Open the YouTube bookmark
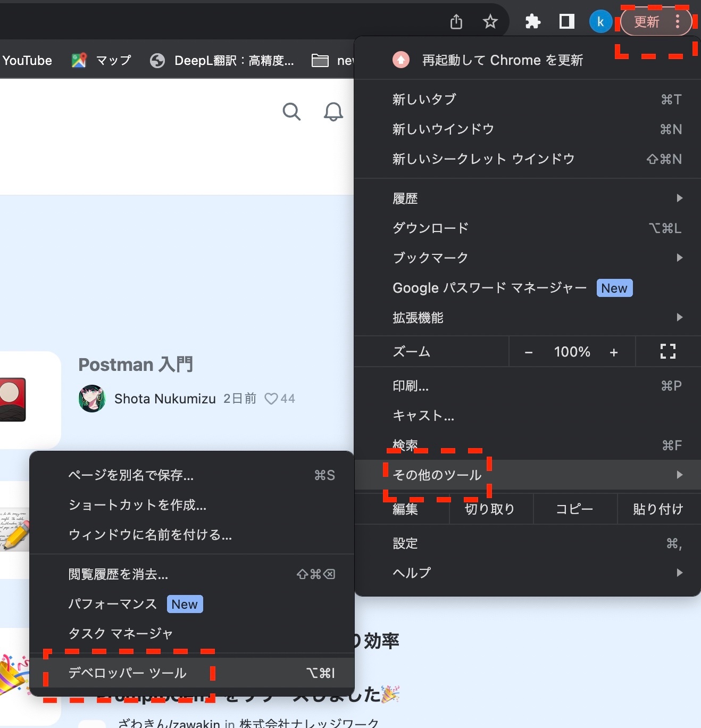Screen dimensions: 701x728 click(x=27, y=61)
